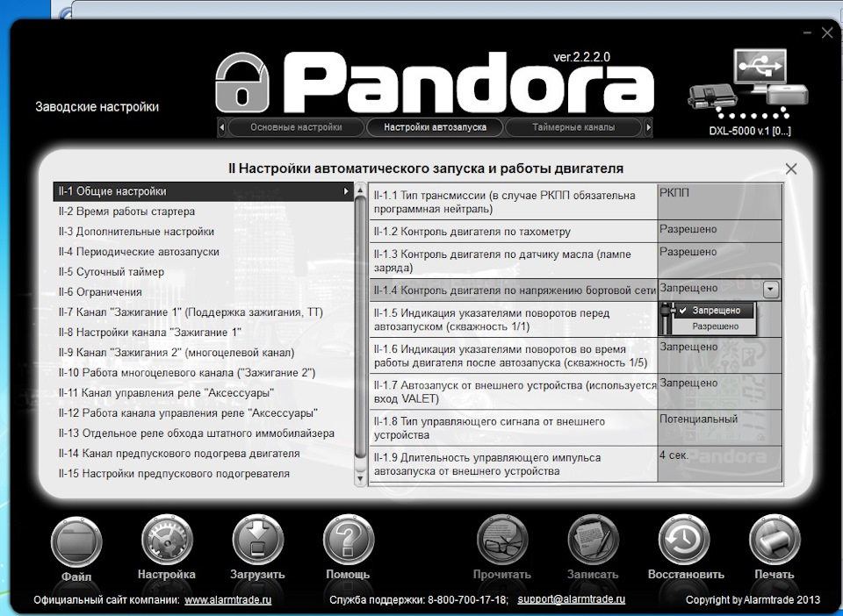Screen dimensions: 843x616
Task: Click the Записать notepad icon
Action: (x=594, y=541)
